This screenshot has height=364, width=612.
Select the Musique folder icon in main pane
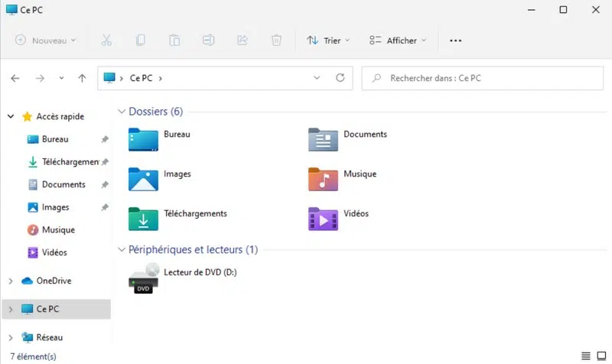[323, 179]
